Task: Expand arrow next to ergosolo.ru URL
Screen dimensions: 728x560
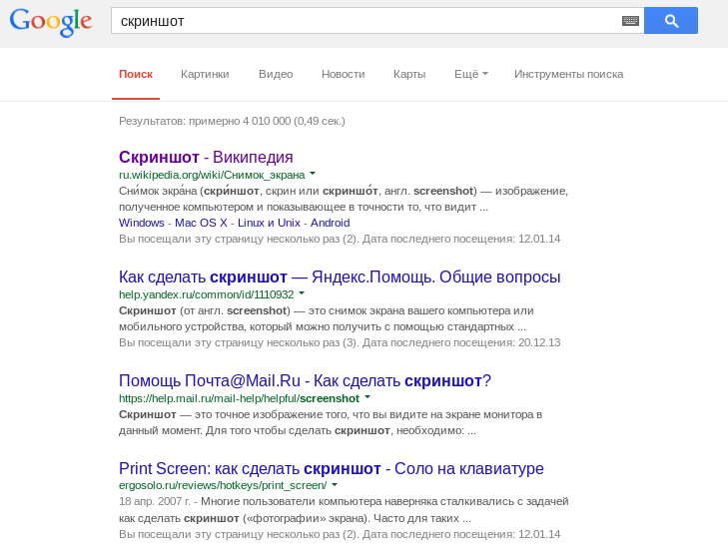Action: [x=335, y=485]
